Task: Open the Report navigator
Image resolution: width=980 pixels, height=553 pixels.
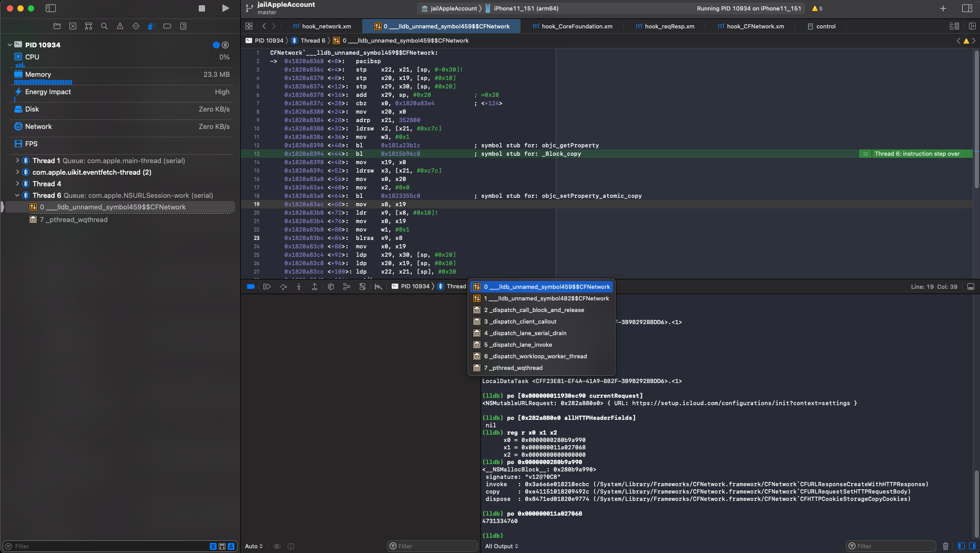Action: tap(183, 26)
